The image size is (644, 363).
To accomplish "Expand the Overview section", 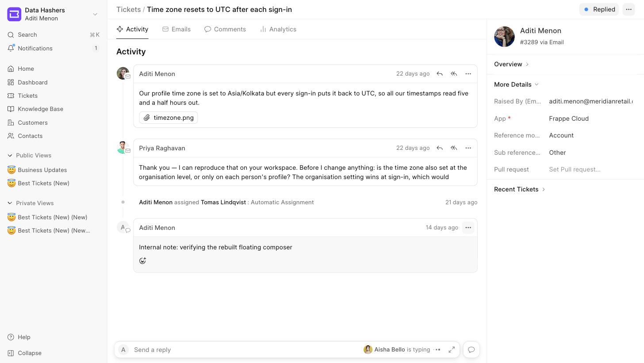I will pos(512,64).
